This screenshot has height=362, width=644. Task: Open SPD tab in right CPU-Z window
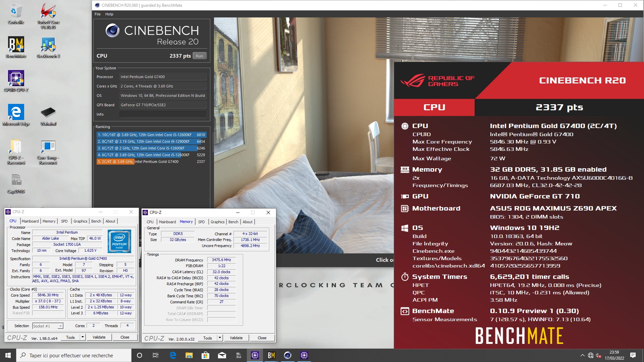(x=202, y=222)
